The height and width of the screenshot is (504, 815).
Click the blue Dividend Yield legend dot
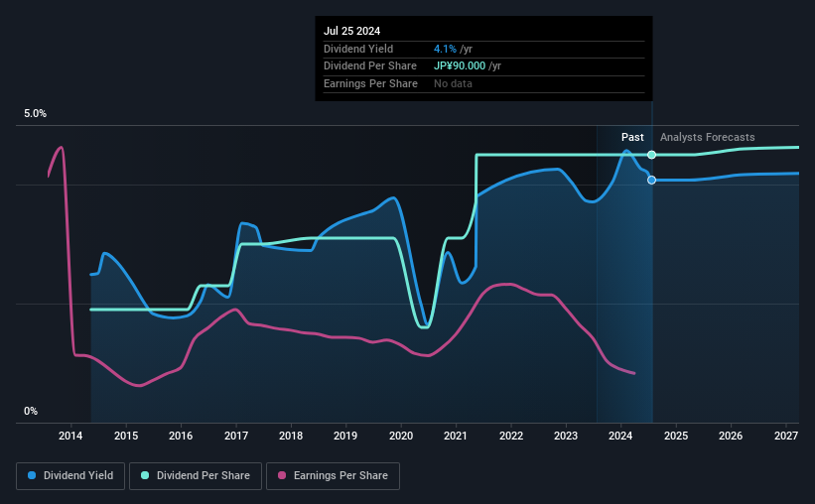point(32,475)
